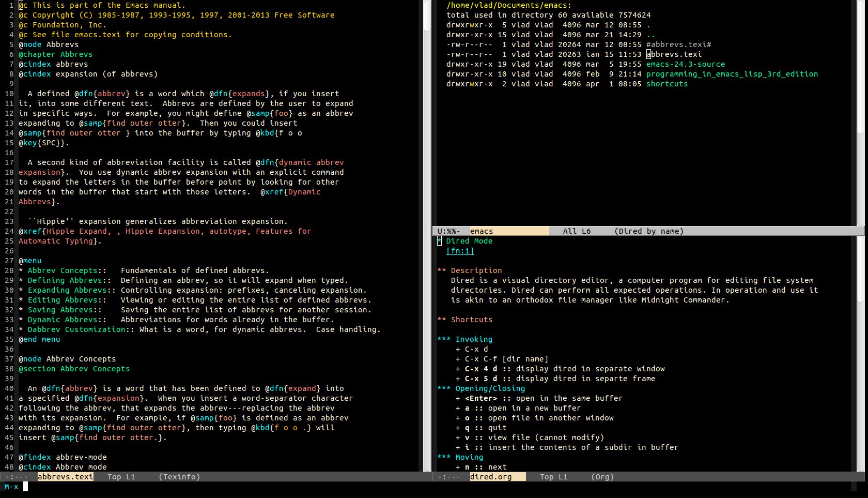Viewport: 868px width, 498px height.
Task: Click the (Texinfo) major mode indicator
Action: (179, 477)
